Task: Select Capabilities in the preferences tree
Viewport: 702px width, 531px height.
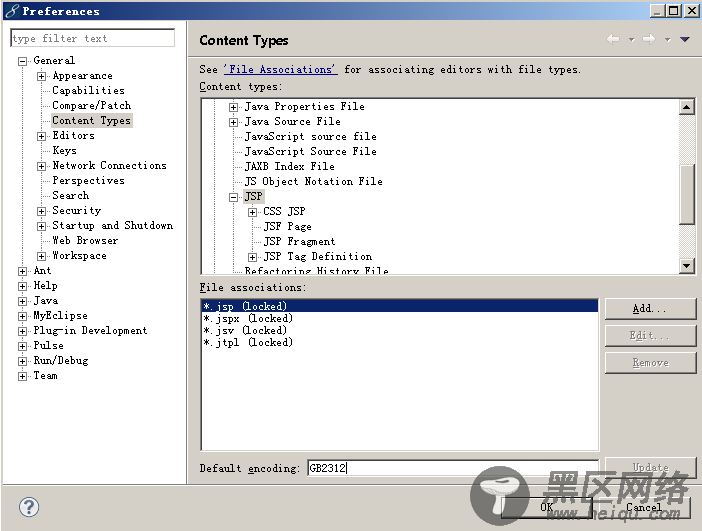Action: click(88, 90)
